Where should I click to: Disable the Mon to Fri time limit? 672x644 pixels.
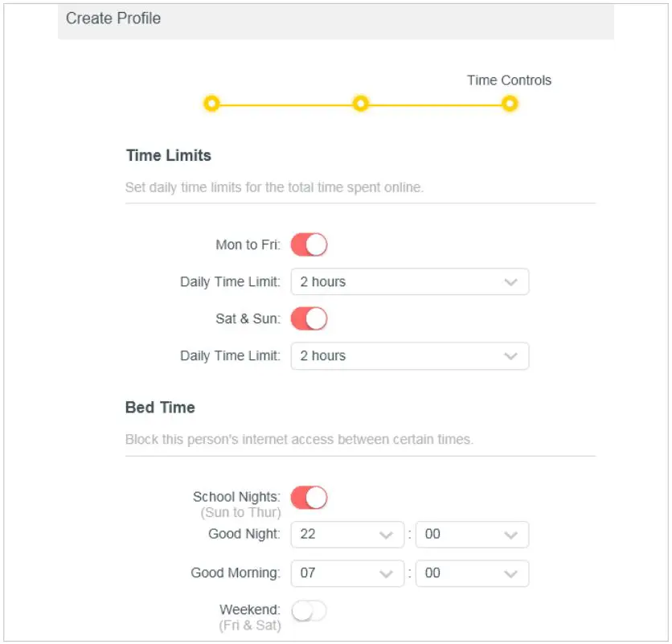coord(309,244)
